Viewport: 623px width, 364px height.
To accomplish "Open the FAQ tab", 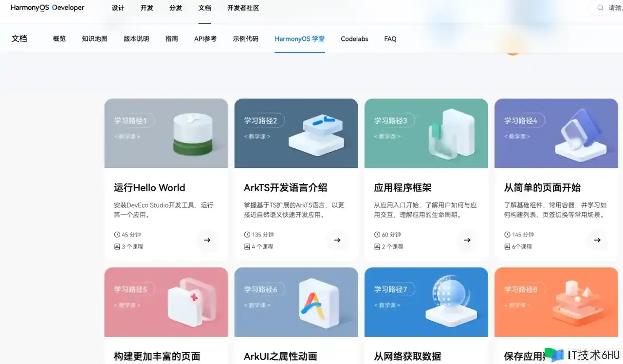I will pos(390,39).
